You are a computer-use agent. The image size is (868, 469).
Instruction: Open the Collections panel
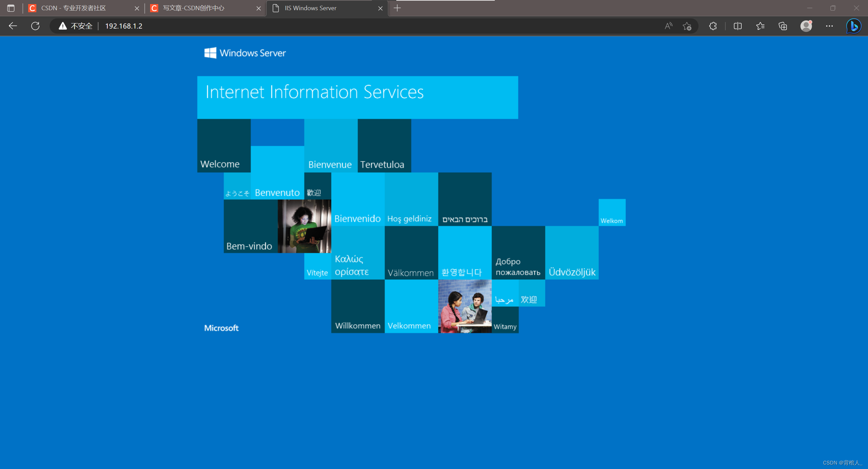[783, 26]
